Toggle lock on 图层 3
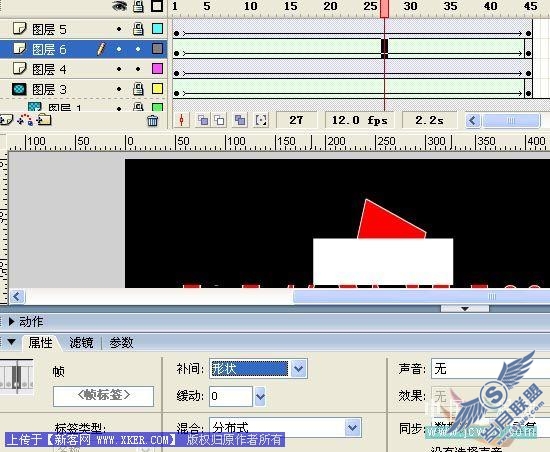 point(138,89)
